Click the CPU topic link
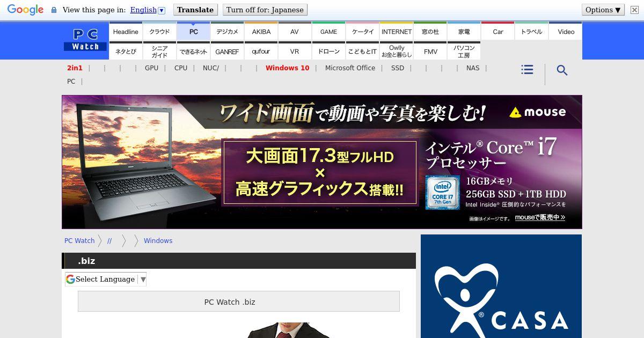The width and height of the screenshot is (644, 338). click(x=181, y=68)
